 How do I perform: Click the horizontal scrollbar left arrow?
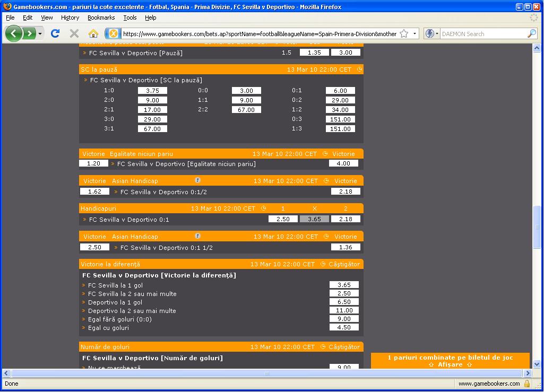(6, 373)
